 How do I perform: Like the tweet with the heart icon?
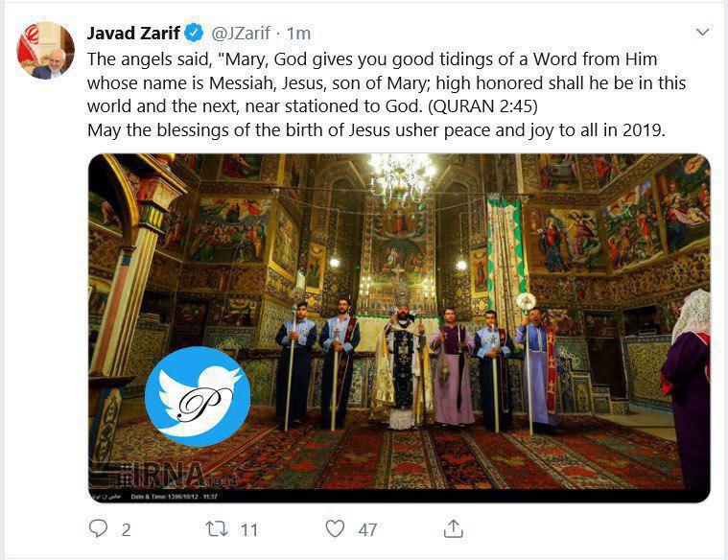(335, 529)
